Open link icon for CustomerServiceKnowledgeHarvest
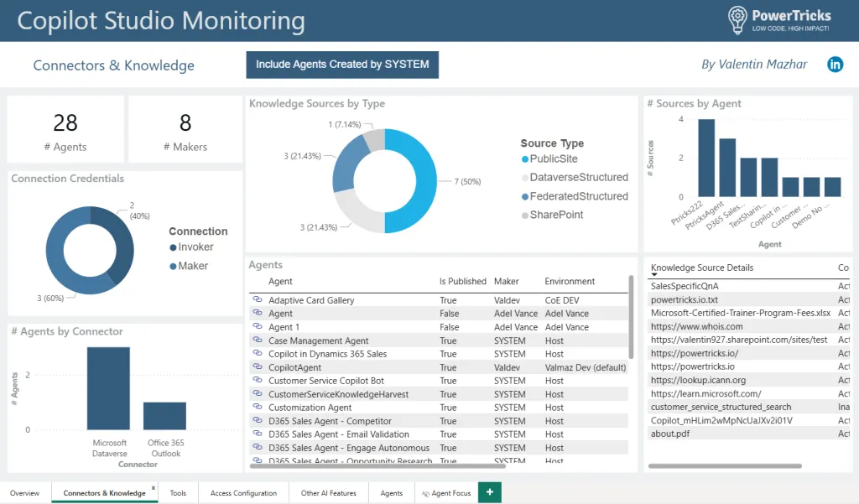The width and height of the screenshot is (859, 504). [257, 394]
